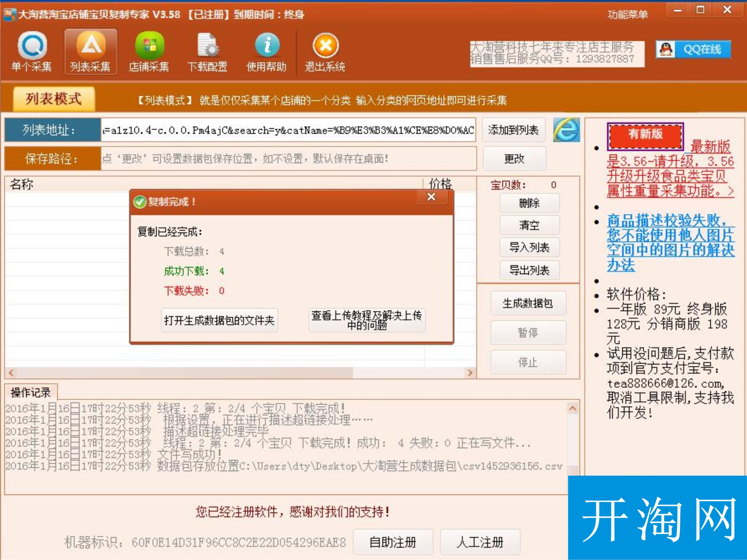This screenshot has width=747, height=560.
Task: Click the list's horizontal scrollbar thumb
Action: click(185, 373)
